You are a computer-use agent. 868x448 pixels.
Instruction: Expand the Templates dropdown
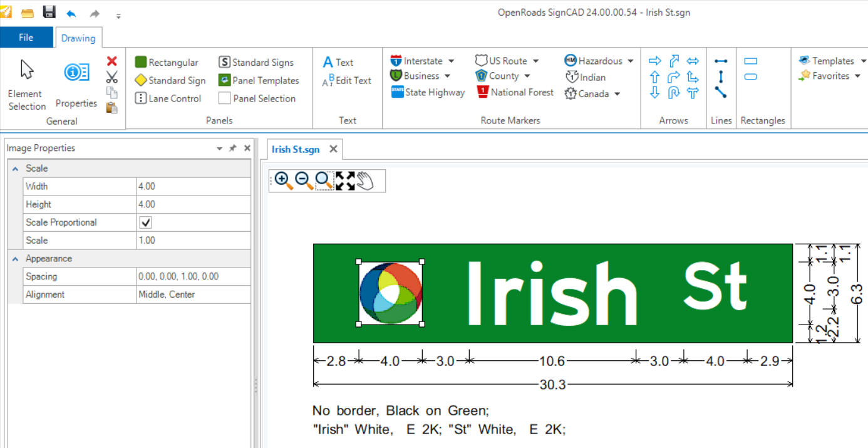tap(864, 61)
